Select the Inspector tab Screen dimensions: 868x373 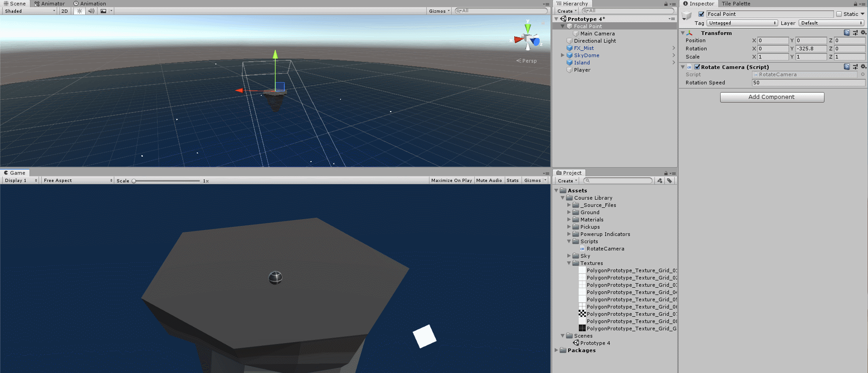[698, 4]
